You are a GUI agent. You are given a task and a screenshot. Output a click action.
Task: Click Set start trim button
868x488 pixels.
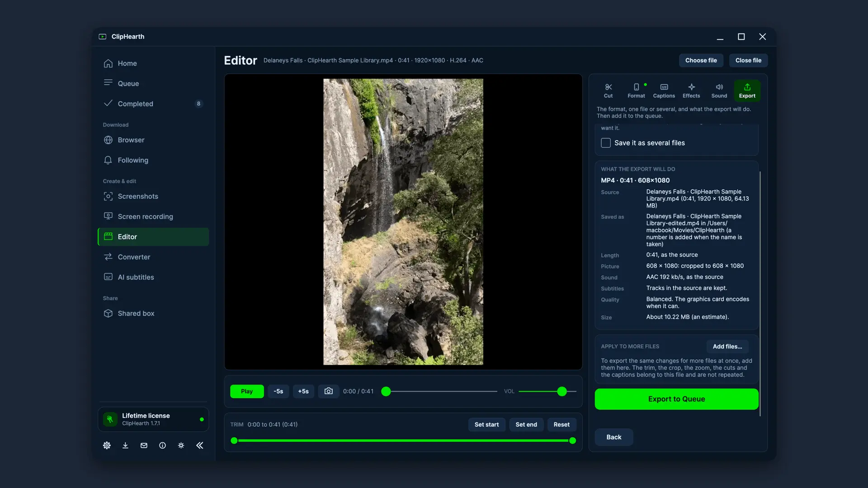coord(486,425)
